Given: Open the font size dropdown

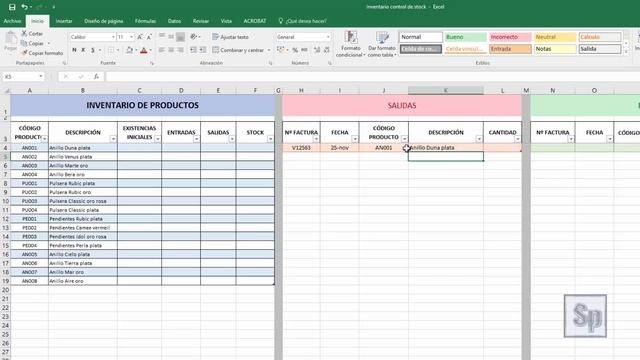Looking at the screenshot, I should point(131,37).
